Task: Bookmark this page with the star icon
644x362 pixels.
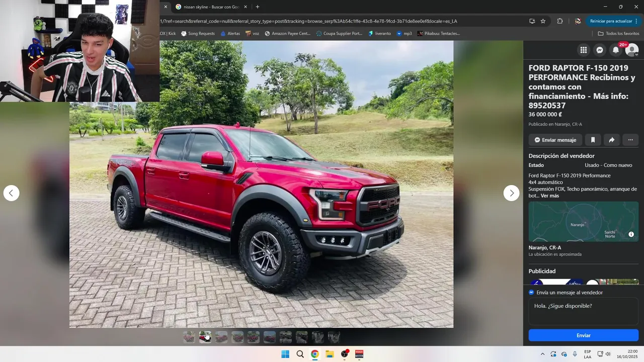Action: coord(543,21)
